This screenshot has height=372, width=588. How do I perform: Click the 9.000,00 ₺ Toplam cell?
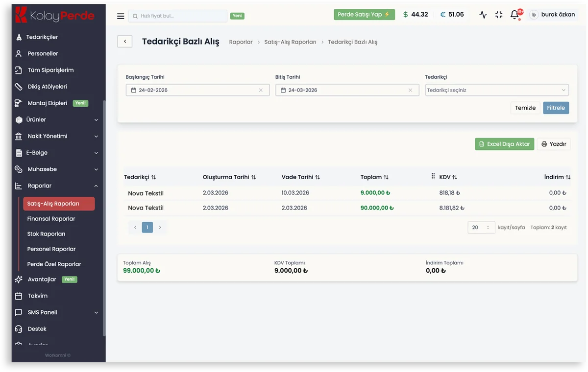(375, 193)
